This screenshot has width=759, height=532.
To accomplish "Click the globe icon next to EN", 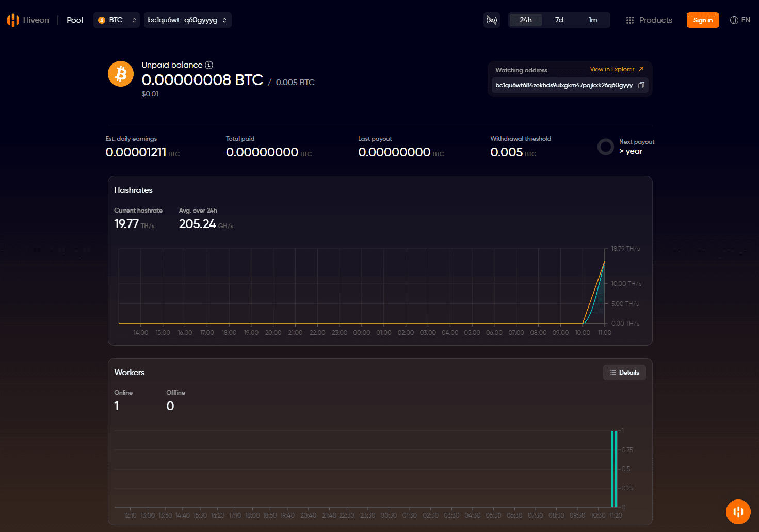I will pos(733,20).
